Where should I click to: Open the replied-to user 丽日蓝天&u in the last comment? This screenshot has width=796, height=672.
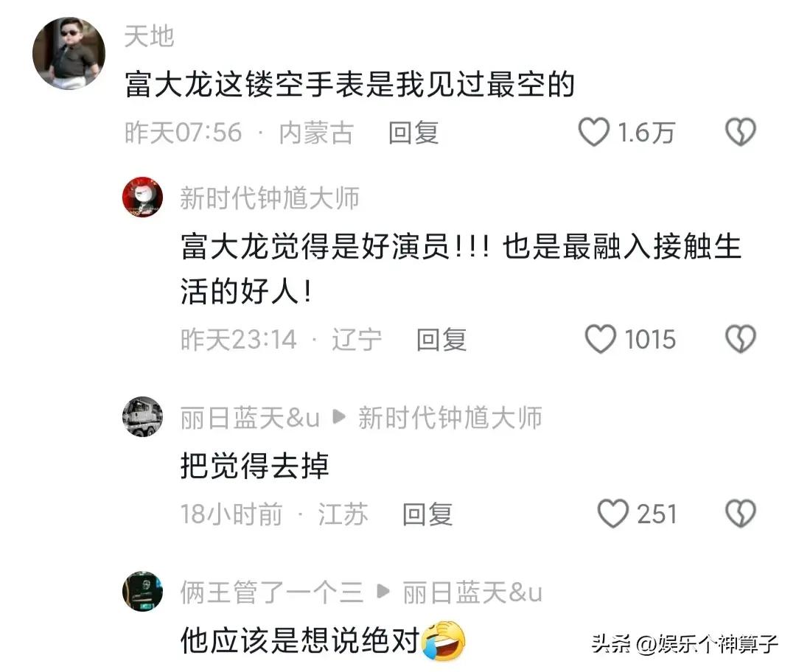[472, 592]
